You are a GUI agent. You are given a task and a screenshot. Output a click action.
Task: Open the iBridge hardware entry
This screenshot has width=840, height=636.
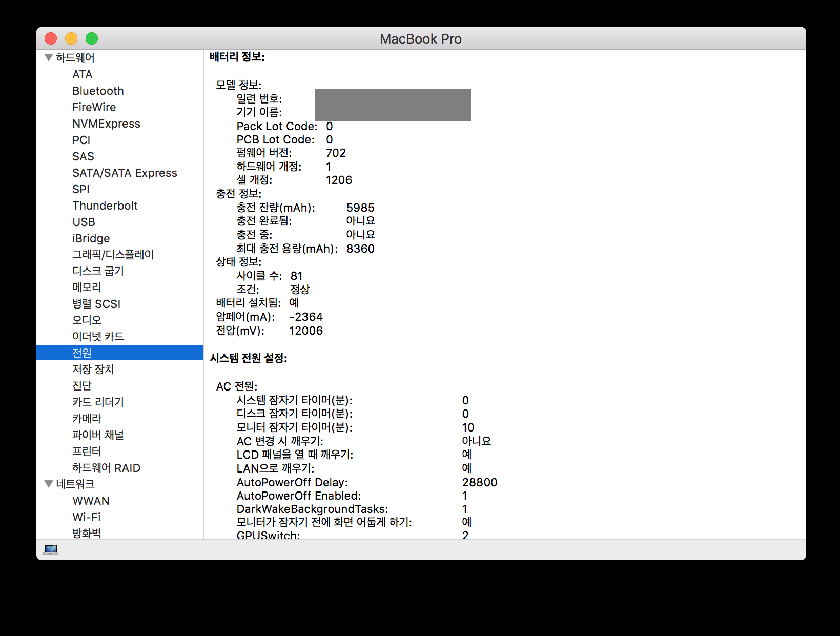point(91,238)
